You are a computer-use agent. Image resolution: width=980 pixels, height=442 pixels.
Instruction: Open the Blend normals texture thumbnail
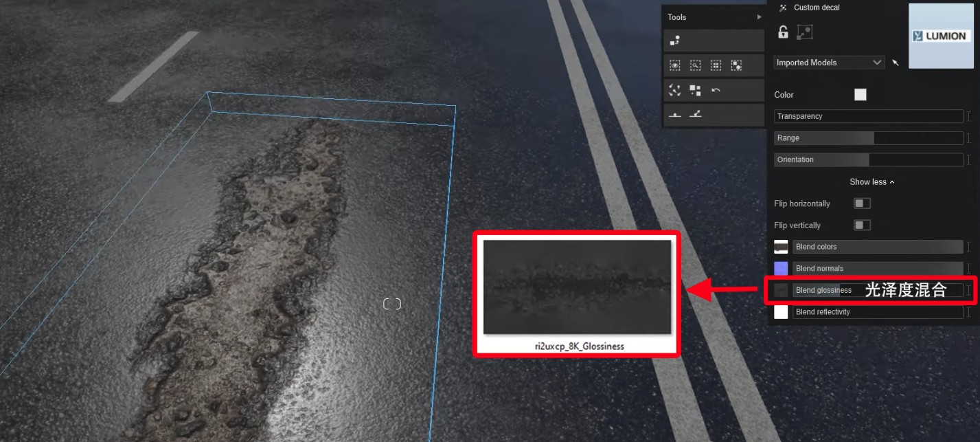[781, 268]
